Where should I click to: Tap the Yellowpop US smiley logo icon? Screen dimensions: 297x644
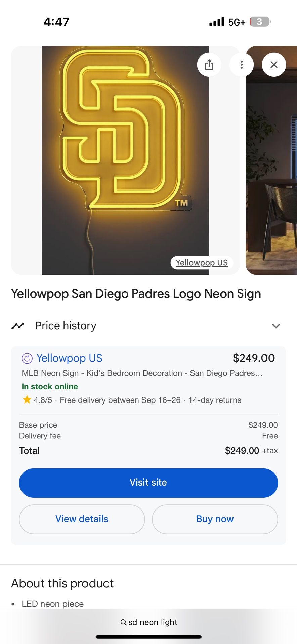pos(27,358)
